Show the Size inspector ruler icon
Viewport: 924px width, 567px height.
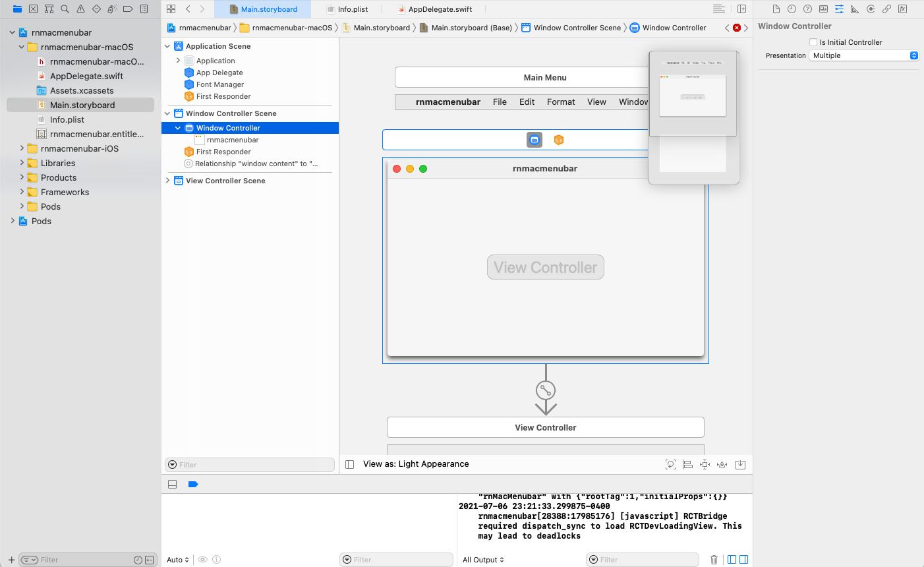coord(855,9)
